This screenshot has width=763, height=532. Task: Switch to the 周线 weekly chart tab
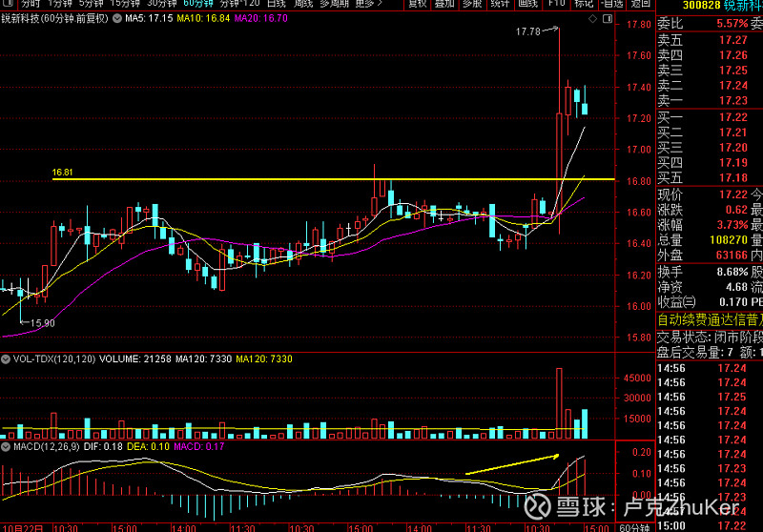(x=303, y=4)
